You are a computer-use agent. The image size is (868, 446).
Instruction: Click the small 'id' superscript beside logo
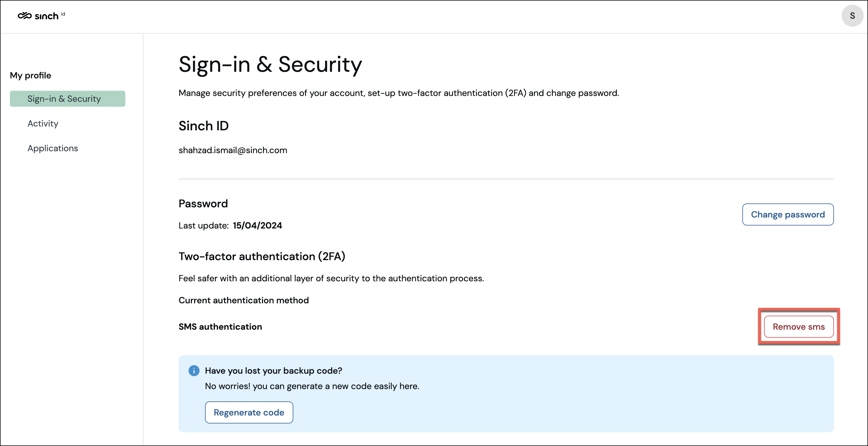pos(63,14)
